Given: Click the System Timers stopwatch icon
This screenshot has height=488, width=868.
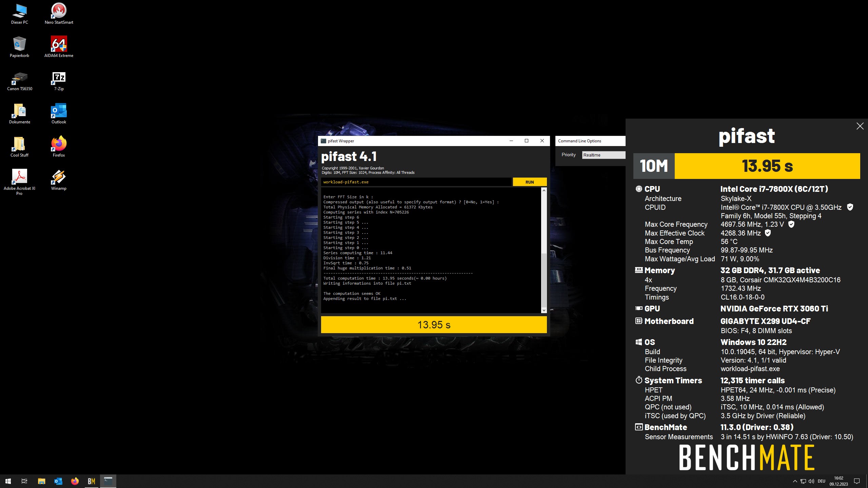Looking at the screenshot, I should click(x=639, y=380).
